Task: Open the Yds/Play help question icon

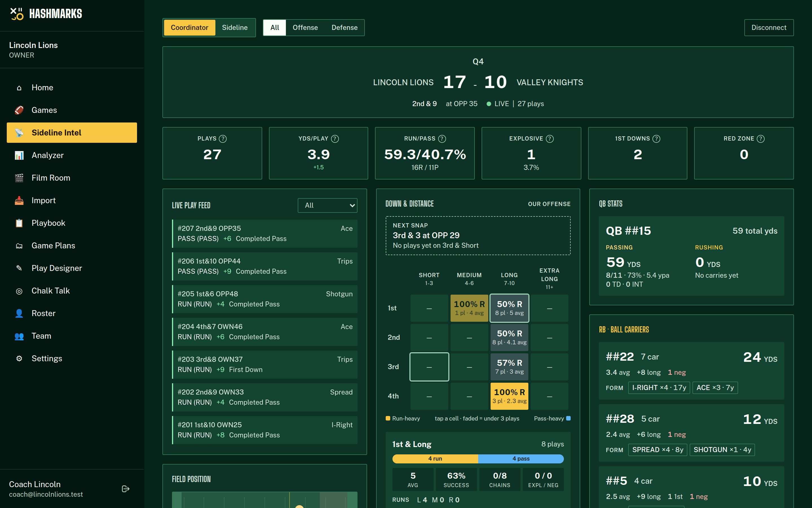Action: pyautogui.click(x=335, y=139)
